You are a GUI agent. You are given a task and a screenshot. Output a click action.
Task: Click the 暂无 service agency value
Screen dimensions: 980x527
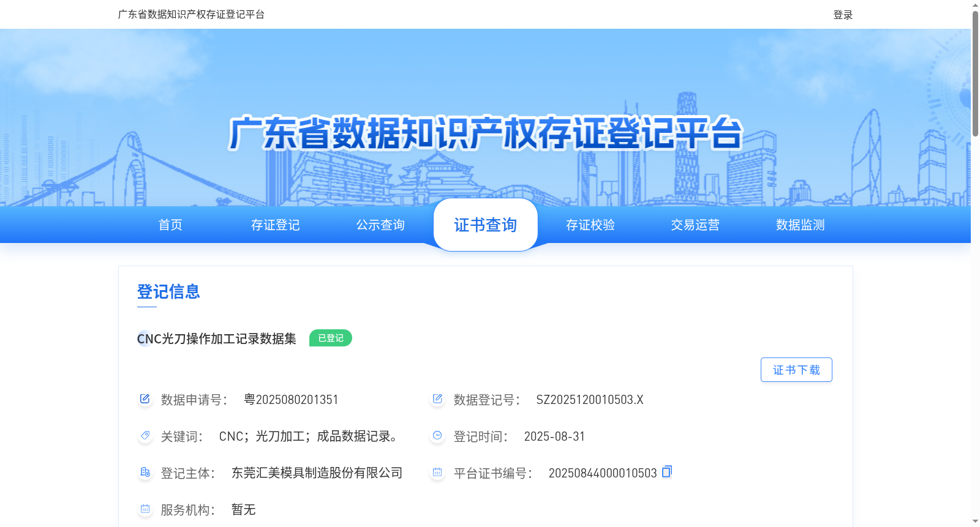[x=243, y=509]
